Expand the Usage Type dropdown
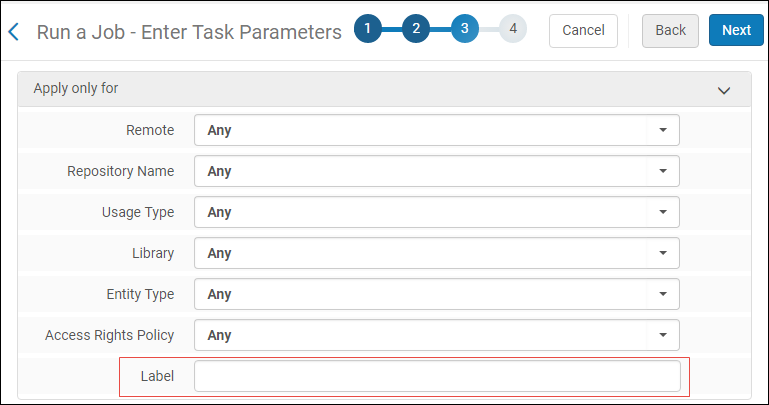This screenshot has width=769, height=405. point(436,212)
